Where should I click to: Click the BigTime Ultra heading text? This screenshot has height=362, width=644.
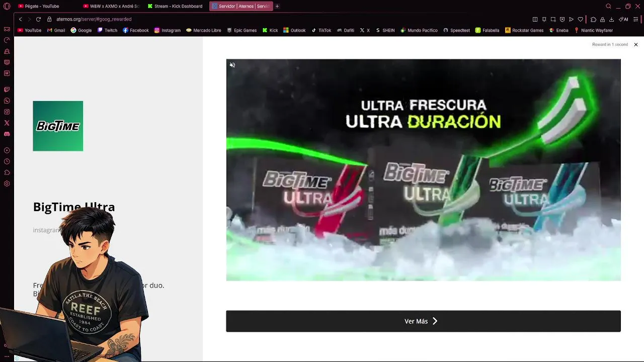point(74,207)
